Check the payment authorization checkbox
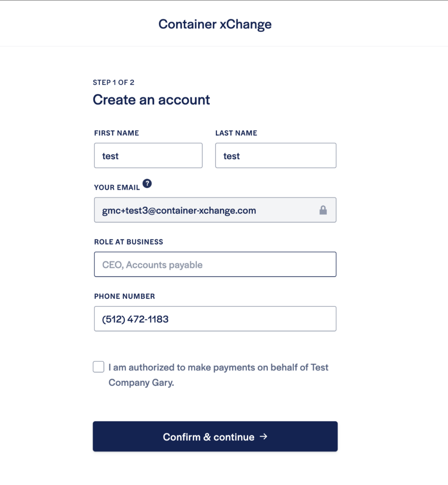Image resolution: width=448 pixels, height=485 pixels. pos(98,367)
